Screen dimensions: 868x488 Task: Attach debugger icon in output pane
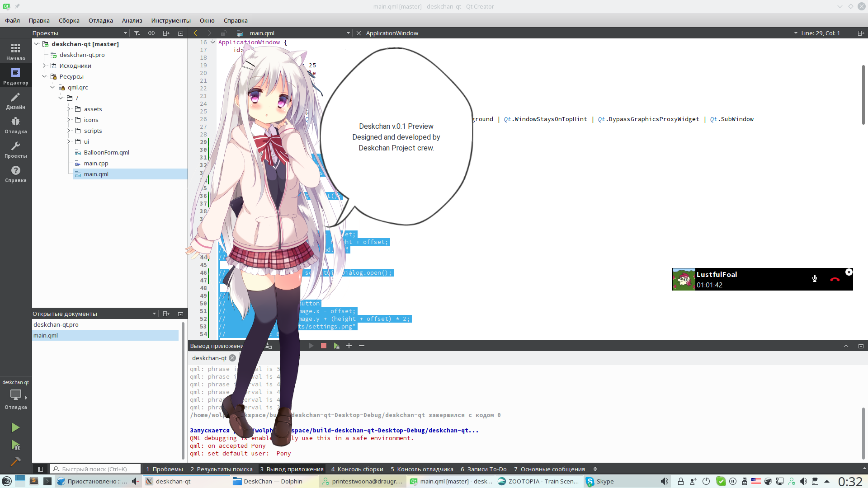tap(336, 346)
